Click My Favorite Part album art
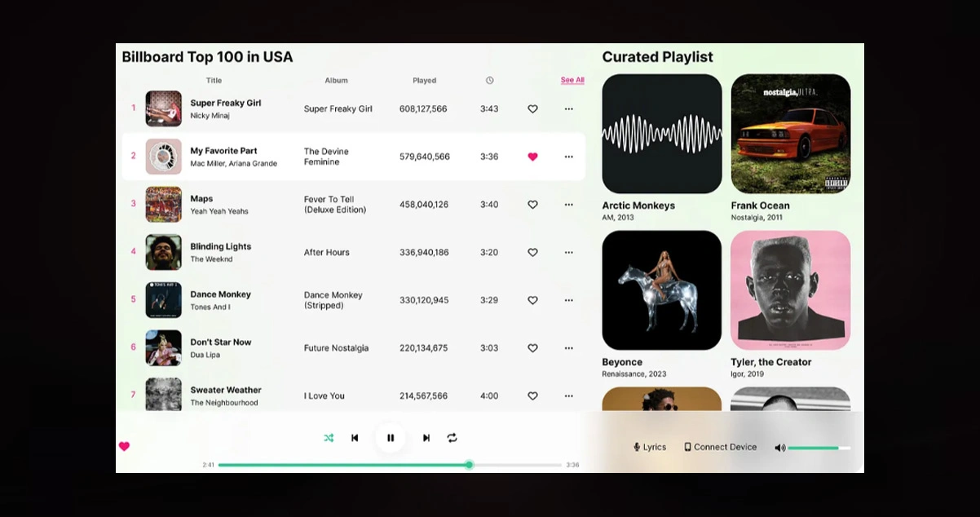Viewport: 980px width, 517px height. pyautogui.click(x=164, y=157)
